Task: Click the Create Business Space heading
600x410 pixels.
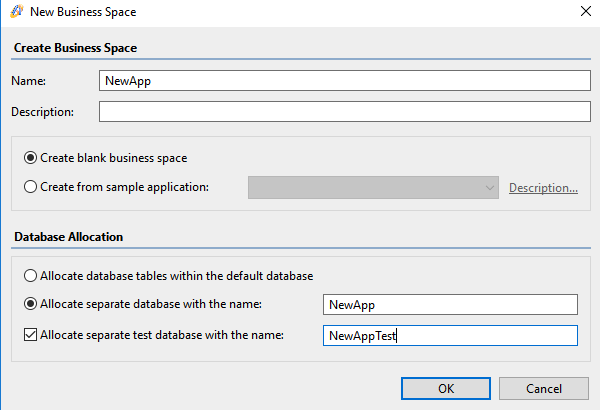Action: pyautogui.click(x=75, y=48)
